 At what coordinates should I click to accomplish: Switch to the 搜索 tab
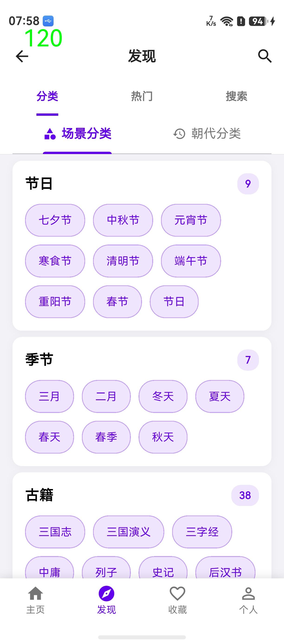click(236, 97)
